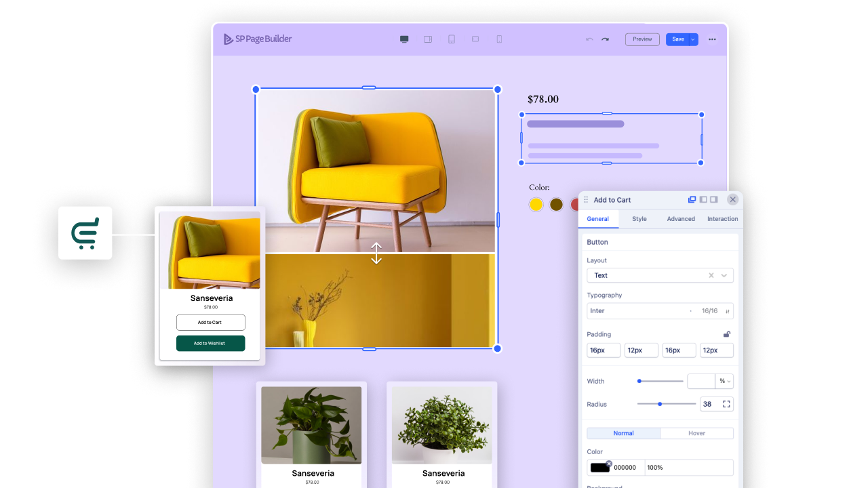Toggle the padding link lock icon
This screenshot has height=488, width=868.
[x=726, y=334]
